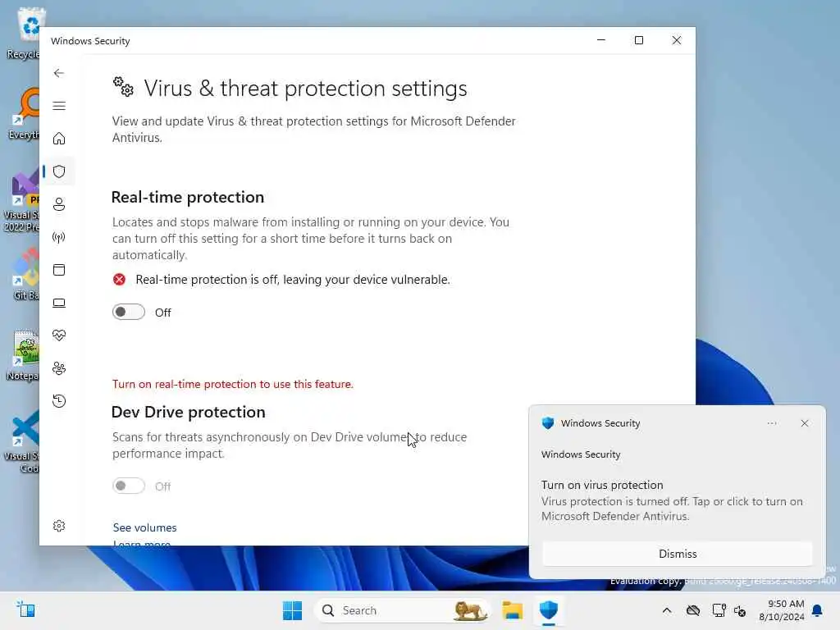Open notification bell in taskbar

[x=818, y=610]
